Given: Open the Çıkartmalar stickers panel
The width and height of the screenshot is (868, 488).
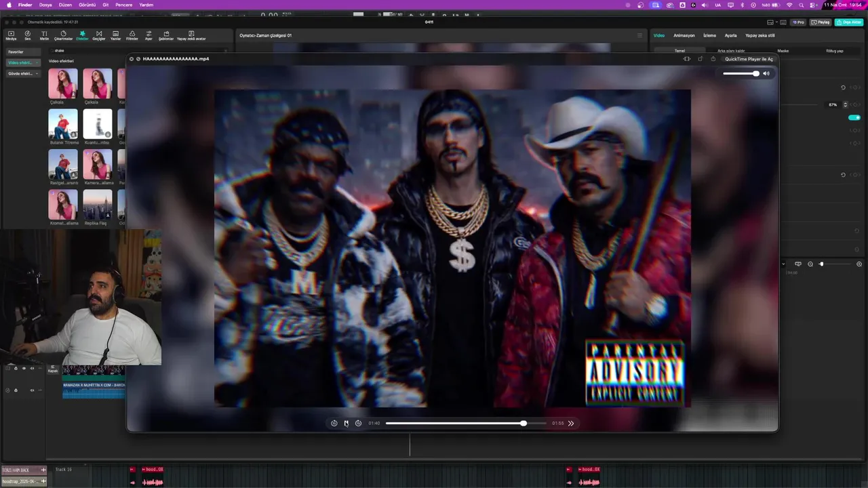Looking at the screenshot, I should point(63,35).
